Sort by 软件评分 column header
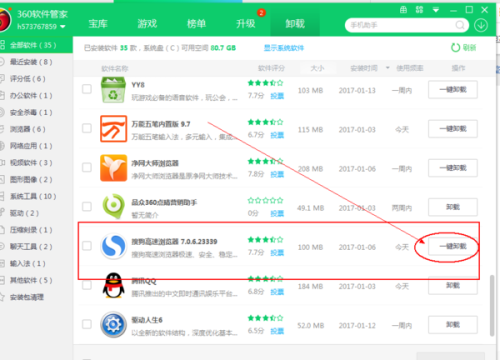The width and height of the screenshot is (500, 360). point(271,68)
